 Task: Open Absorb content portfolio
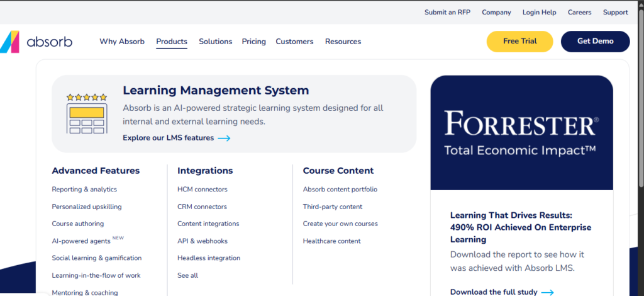(x=340, y=190)
